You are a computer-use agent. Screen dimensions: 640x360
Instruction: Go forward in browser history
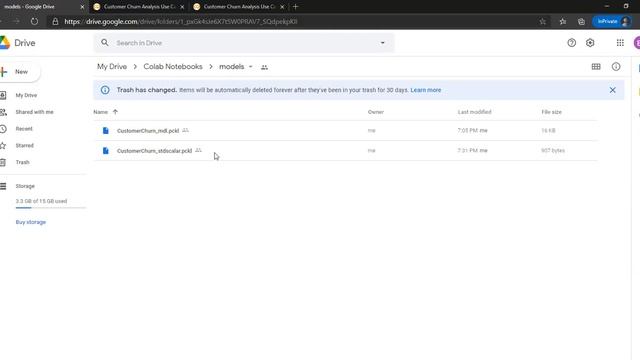coord(16,21)
